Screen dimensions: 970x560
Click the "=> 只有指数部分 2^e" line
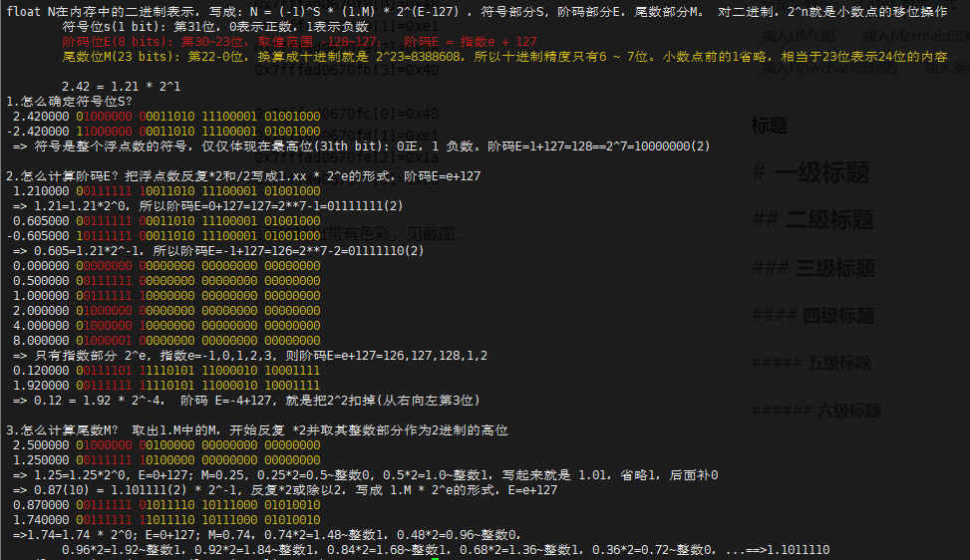(250, 356)
